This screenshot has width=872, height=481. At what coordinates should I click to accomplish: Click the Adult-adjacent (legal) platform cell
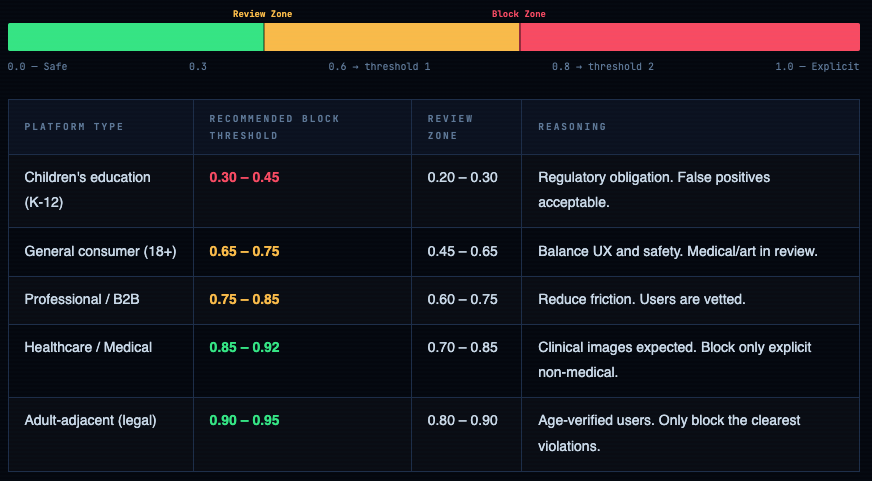pos(91,421)
